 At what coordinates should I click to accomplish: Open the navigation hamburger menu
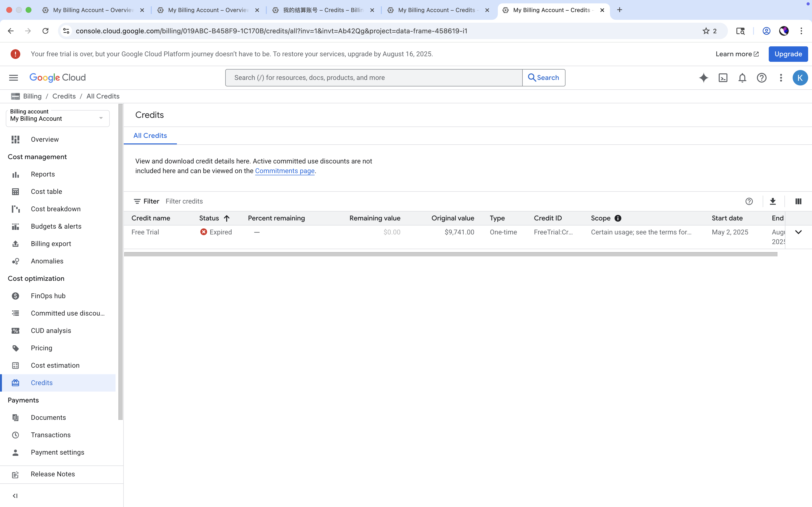click(x=14, y=77)
